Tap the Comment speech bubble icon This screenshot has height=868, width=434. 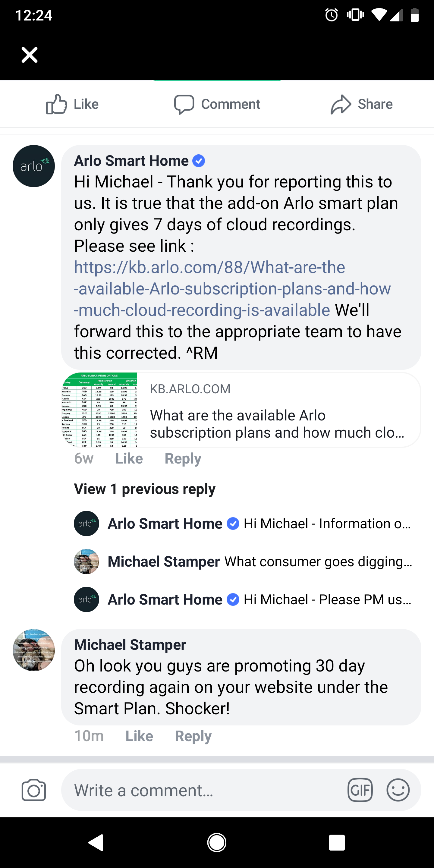184,104
